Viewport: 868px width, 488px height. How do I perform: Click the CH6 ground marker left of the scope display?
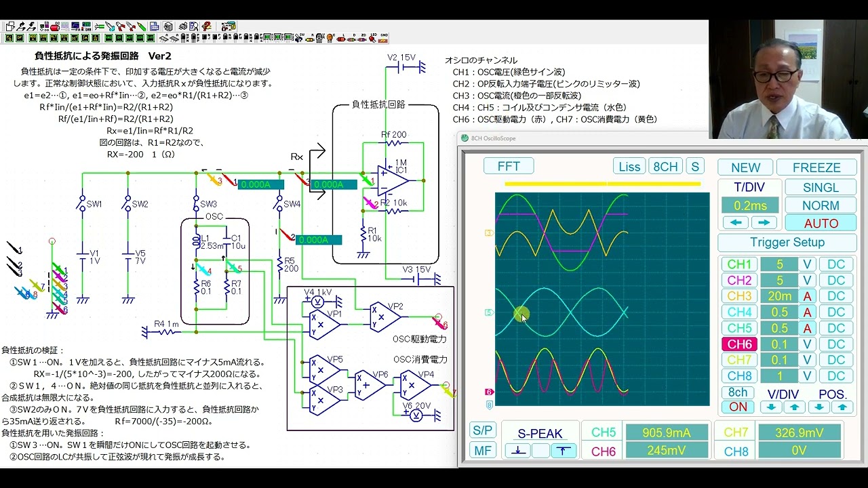[489, 392]
